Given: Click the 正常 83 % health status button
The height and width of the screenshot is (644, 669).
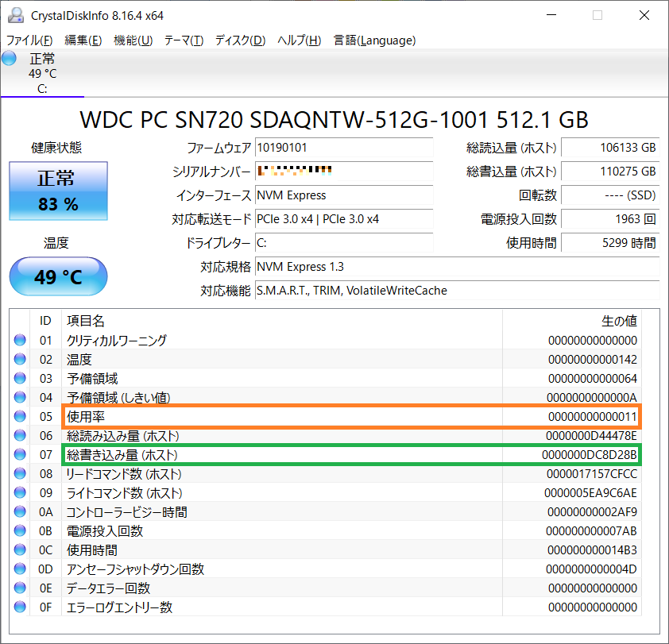Looking at the screenshot, I should click(59, 191).
